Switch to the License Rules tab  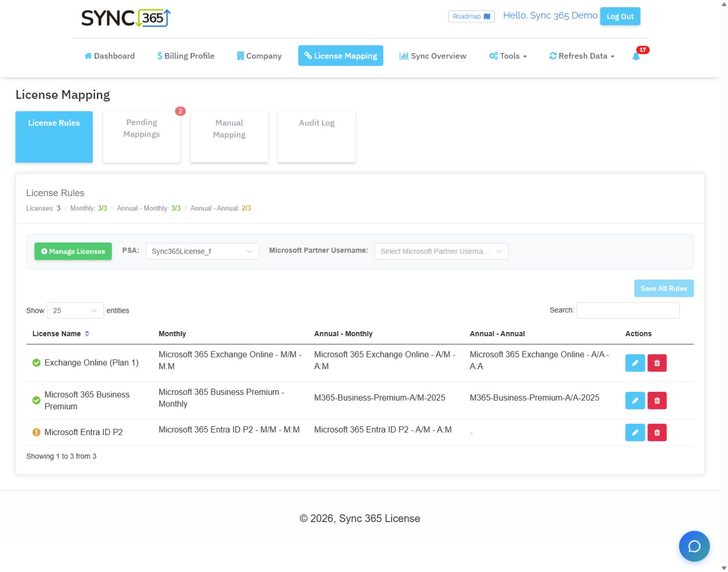coord(54,137)
